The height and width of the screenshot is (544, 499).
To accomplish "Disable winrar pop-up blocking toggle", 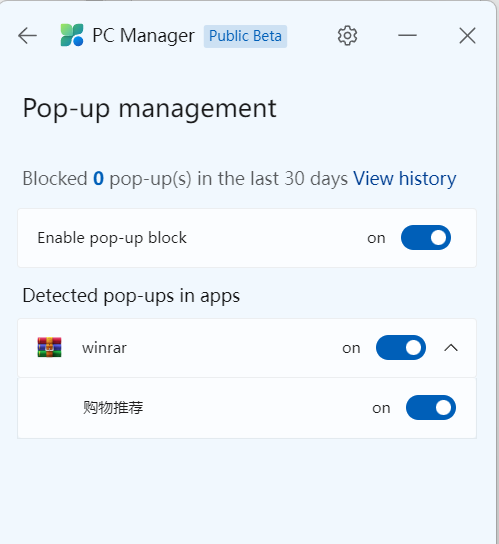I will (x=401, y=348).
